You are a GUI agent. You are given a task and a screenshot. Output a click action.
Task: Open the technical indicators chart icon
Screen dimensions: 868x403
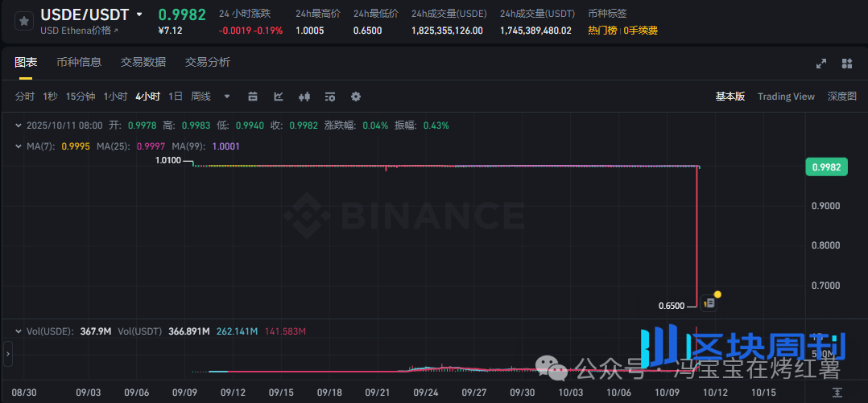point(279,97)
